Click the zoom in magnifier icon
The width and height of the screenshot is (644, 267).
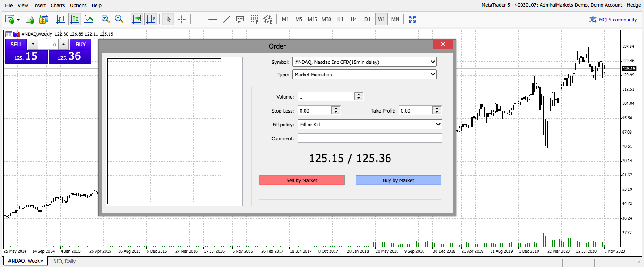click(x=106, y=19)
